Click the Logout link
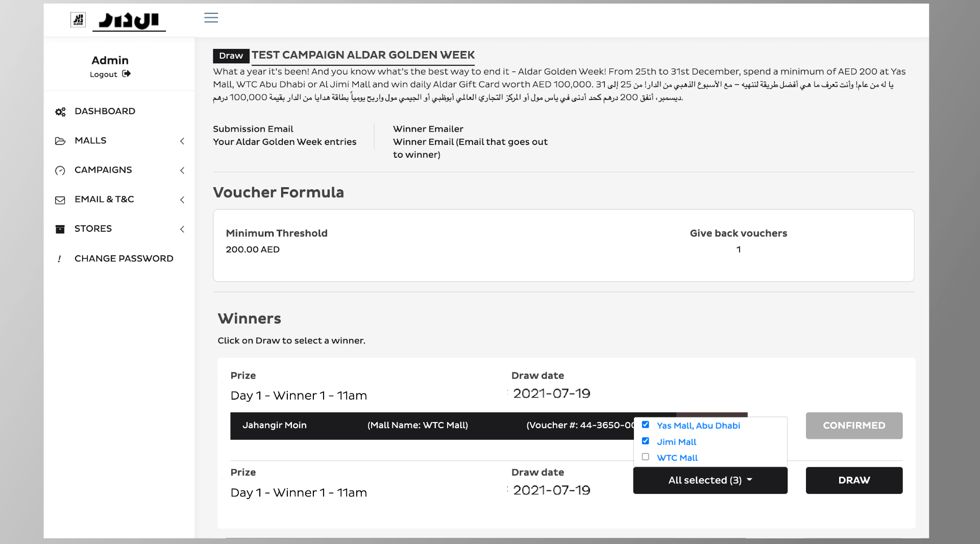Image resolution: width=980 pixels, height=544 pixels. tap(104, 75)
